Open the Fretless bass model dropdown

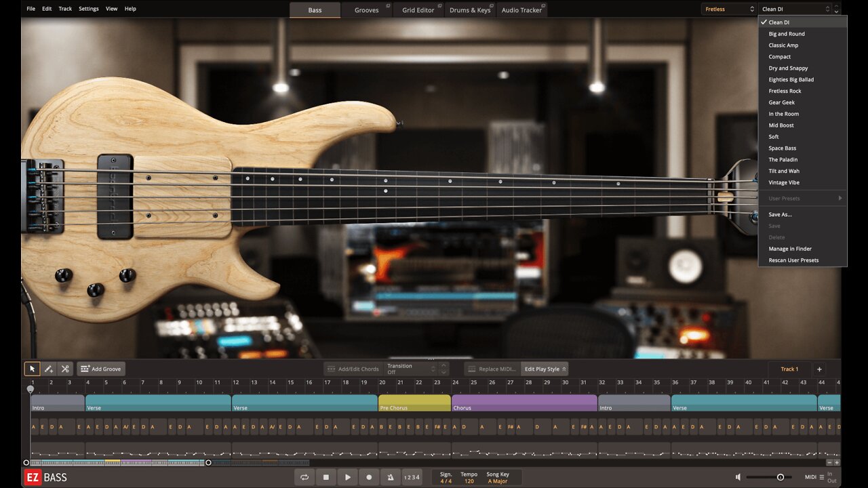pos(729,9)
